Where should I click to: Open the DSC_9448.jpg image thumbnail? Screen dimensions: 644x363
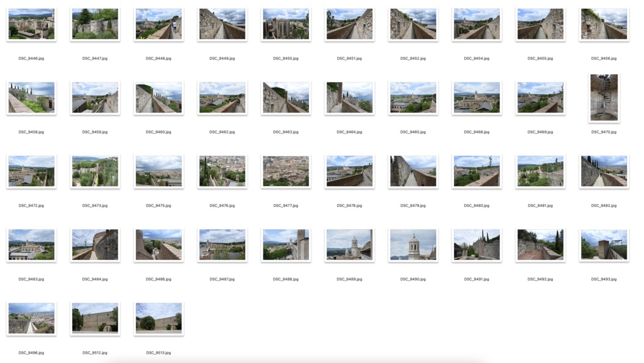(158, 25)
